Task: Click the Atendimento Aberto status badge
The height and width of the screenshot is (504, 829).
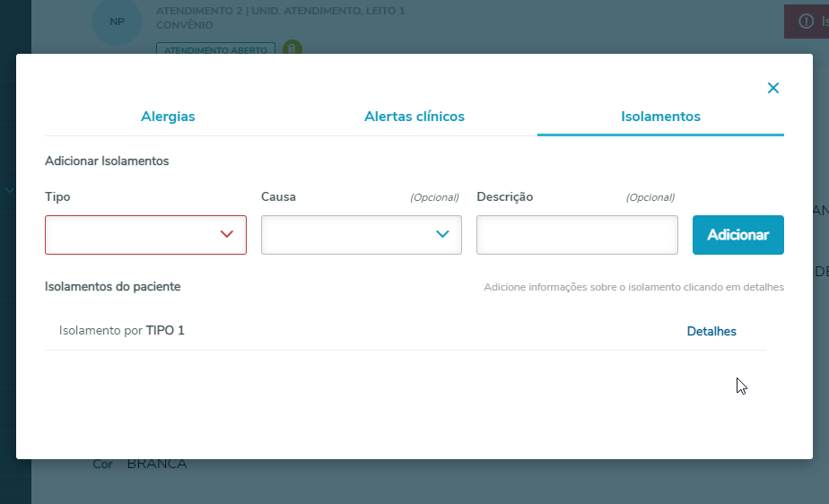Action: [x=215, y=50]
